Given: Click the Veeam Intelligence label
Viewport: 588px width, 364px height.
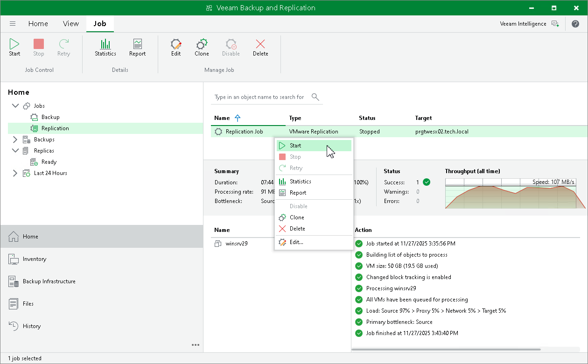Looking at the screenshot, I should click(523, 24).
